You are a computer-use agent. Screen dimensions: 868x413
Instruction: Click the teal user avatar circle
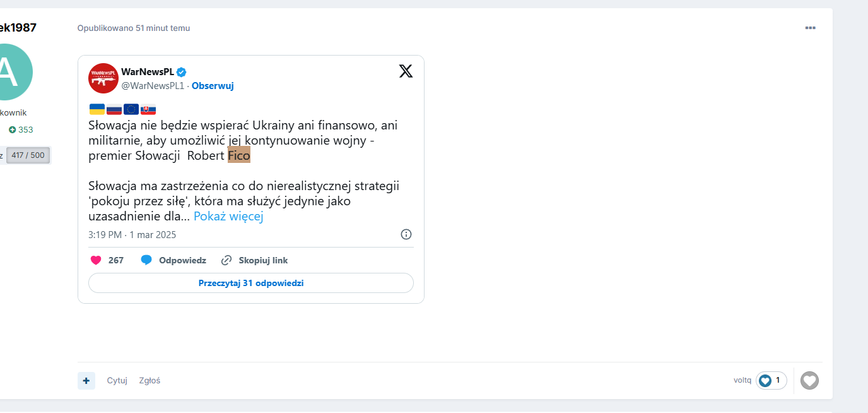(x=10, y=72)
